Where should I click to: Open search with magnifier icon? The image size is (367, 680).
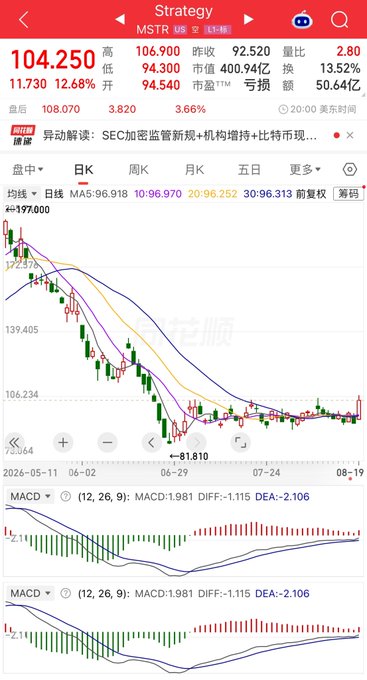click(x=339, y=20)
